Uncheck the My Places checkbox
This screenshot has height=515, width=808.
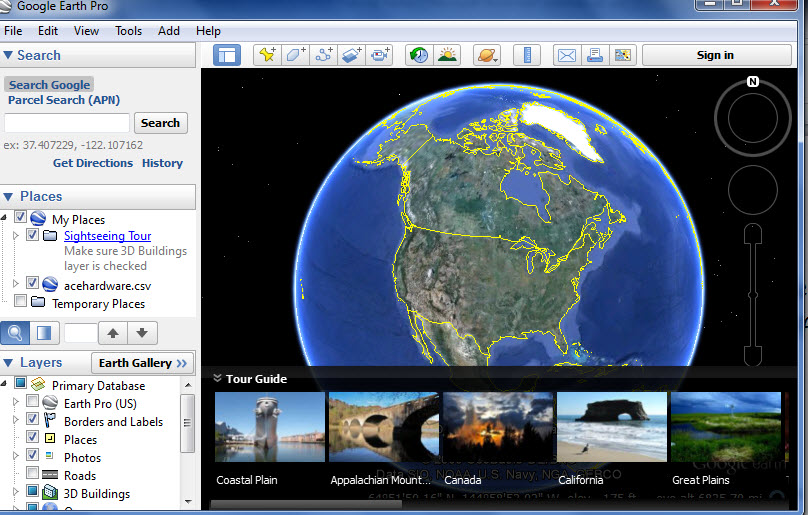click(x=20, y=217)
